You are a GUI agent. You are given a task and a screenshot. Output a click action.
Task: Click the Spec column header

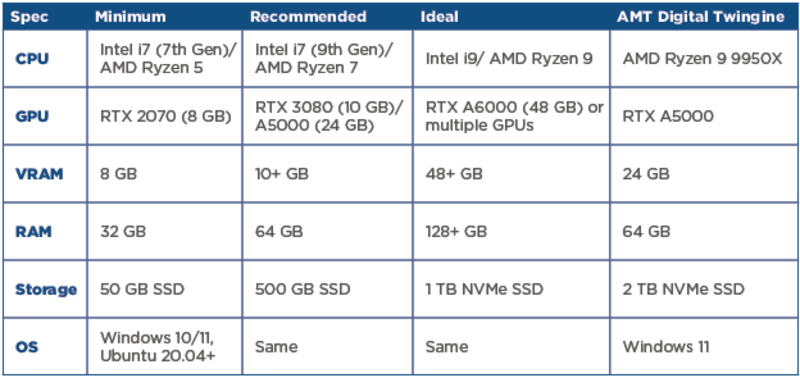coord(30,17)
